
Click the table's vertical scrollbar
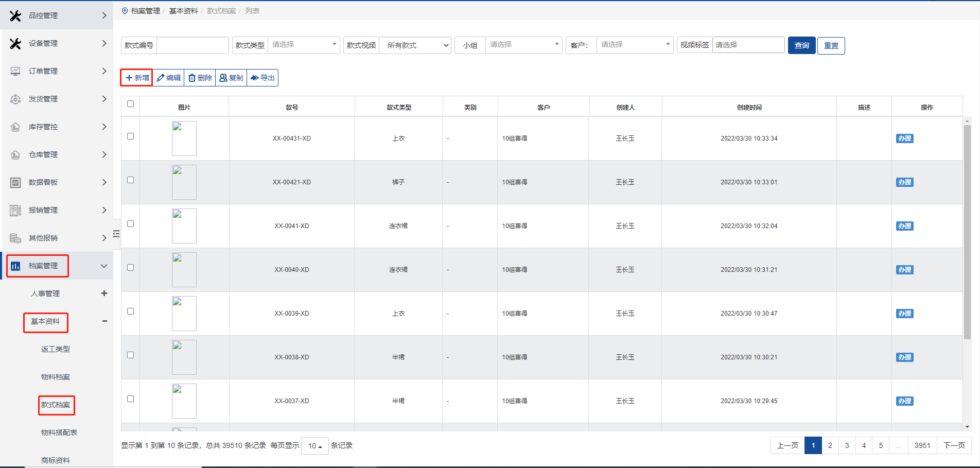[967, 232]
